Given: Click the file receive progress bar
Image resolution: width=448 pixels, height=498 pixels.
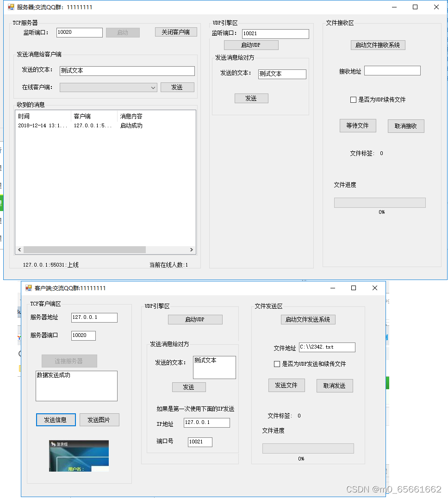Looking at the screenshot, I should [x=380, y=202].
